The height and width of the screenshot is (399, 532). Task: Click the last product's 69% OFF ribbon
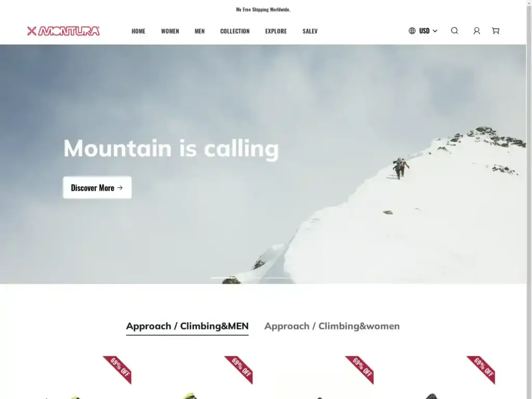click(481, 369)
